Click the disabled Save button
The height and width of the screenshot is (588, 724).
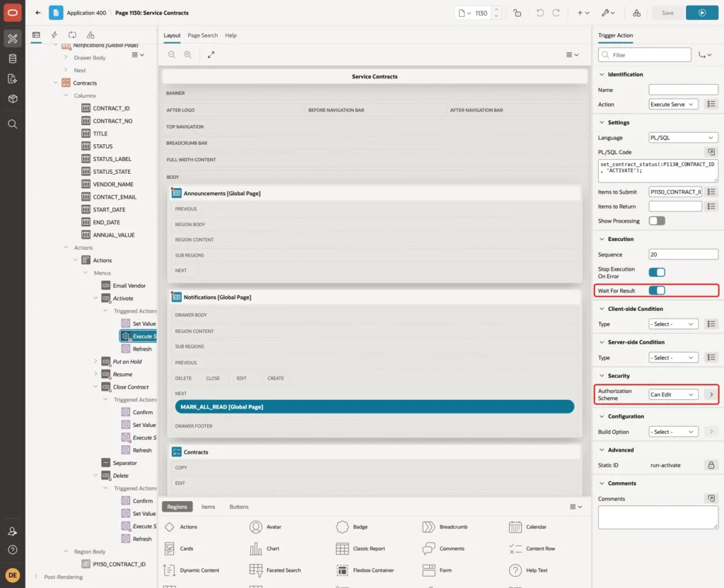667,13
